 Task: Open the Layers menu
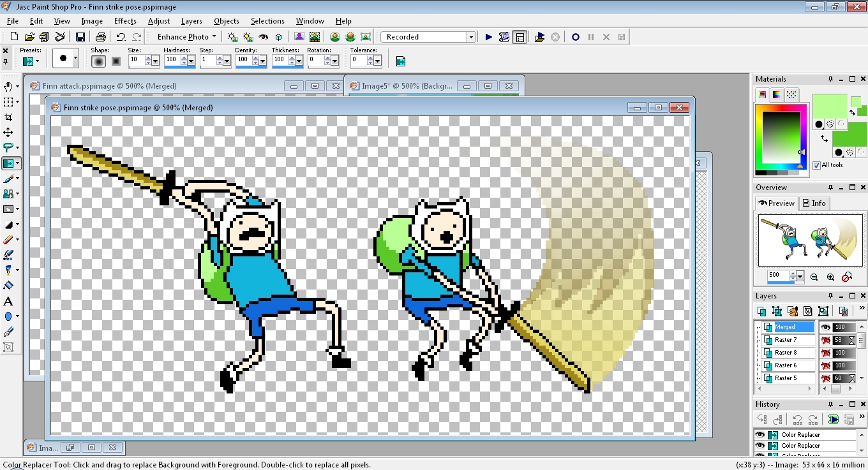[x=191, y=21]
